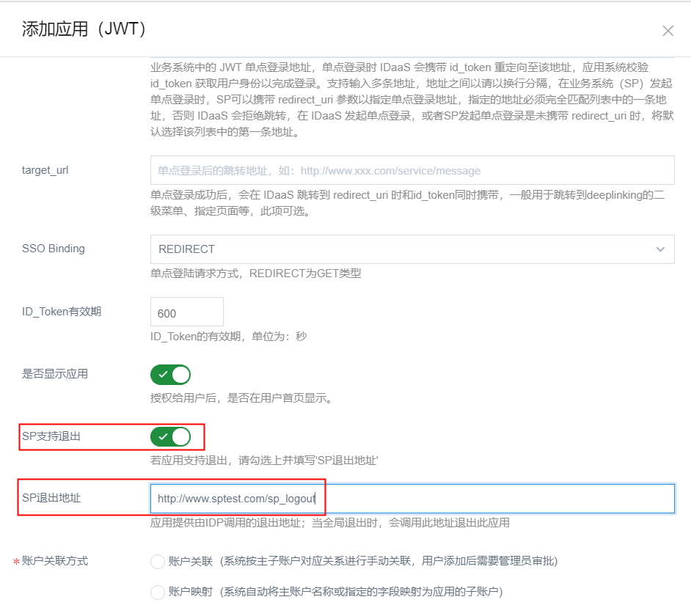Image resolution: width=691 pixels, height=616 pixels.
Task: Click the 添加应用（JWT）dialog title
Action: pyautogui.click(x=84, y=29)
